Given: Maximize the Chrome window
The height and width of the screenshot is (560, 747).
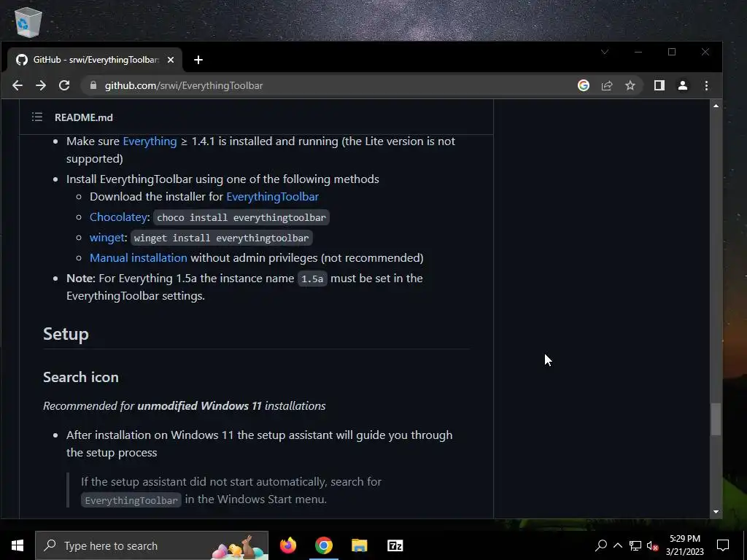Looking at the screenshot, I should tap(672, 52).
